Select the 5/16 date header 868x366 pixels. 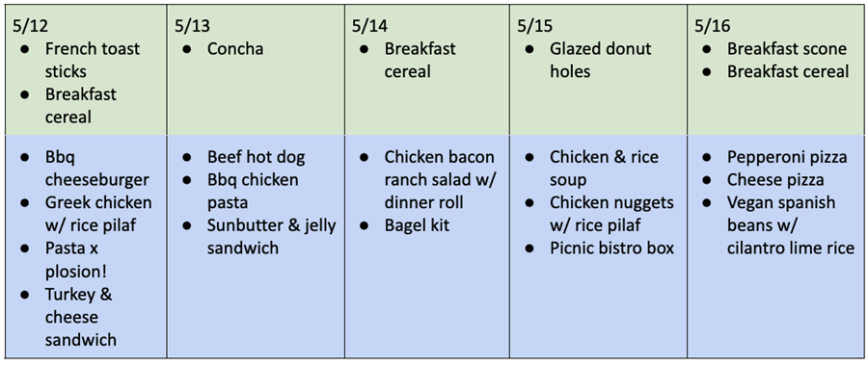click(713, 26)
